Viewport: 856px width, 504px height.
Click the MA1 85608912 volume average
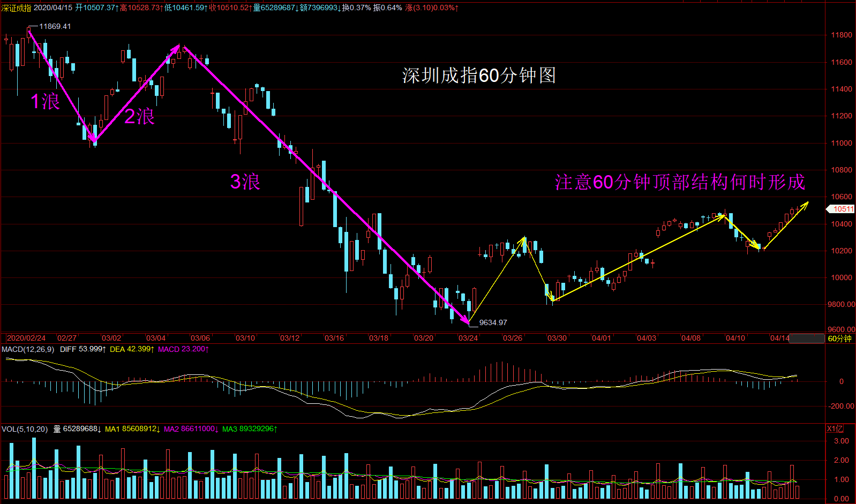133,429
